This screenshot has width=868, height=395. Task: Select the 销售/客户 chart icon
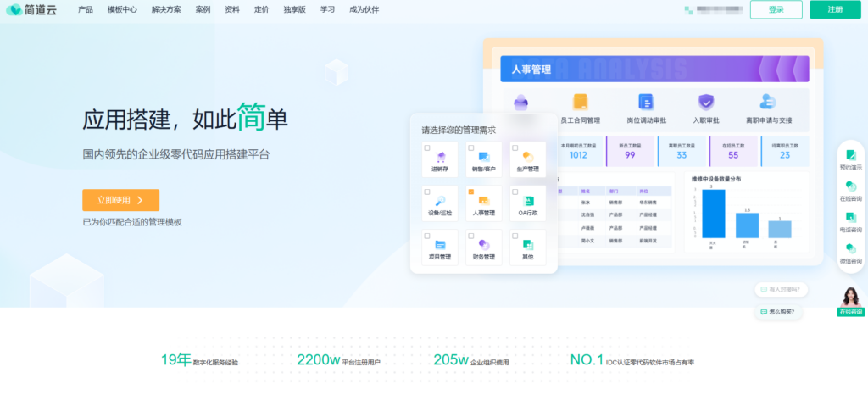coord(484,157)
